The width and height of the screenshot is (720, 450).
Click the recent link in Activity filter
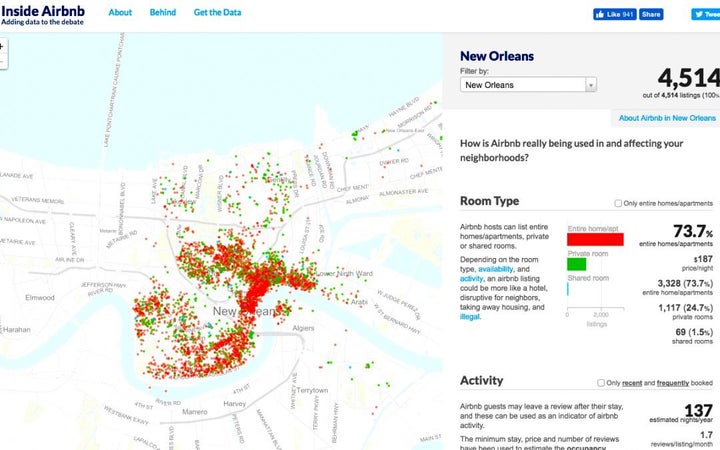(x=632, y=383)
